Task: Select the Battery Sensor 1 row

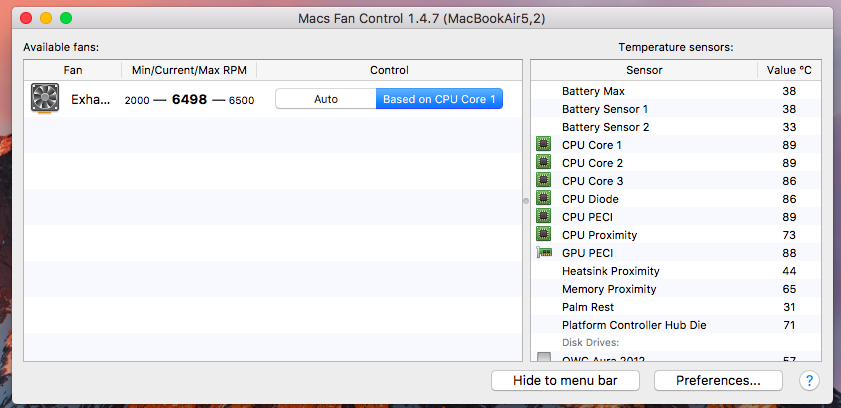Action: [x=676, y=109]
